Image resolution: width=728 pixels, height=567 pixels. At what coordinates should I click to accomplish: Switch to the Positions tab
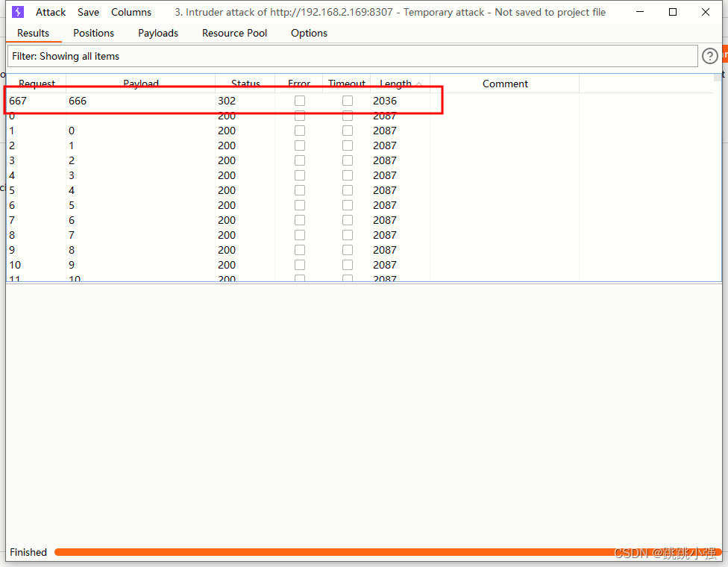pos(93,33)
